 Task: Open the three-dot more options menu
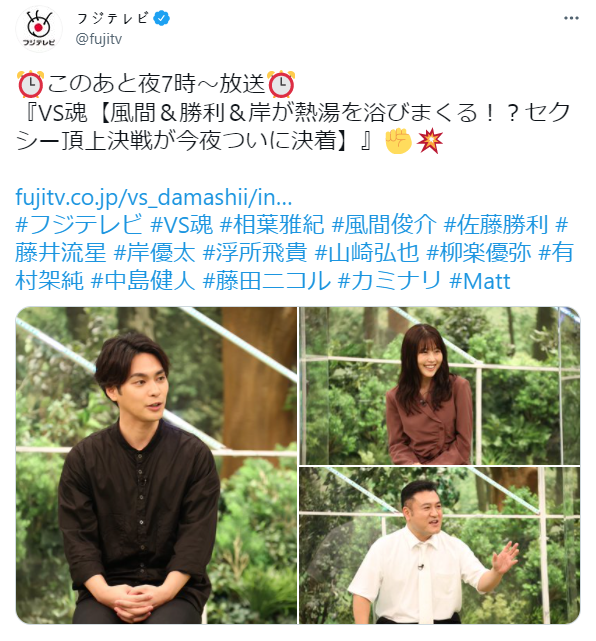(571, 18)
